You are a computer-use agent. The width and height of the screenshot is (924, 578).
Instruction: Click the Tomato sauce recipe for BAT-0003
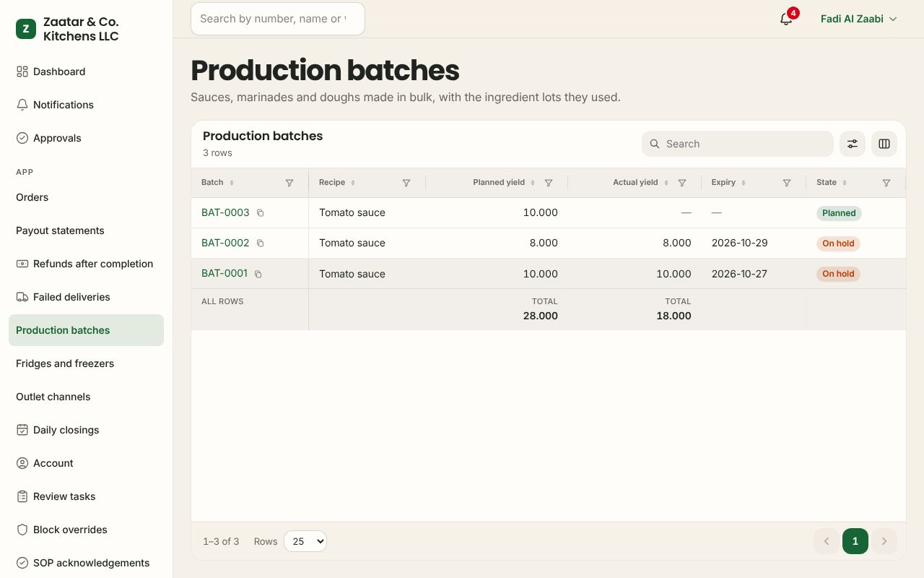[x=352, y=212]
